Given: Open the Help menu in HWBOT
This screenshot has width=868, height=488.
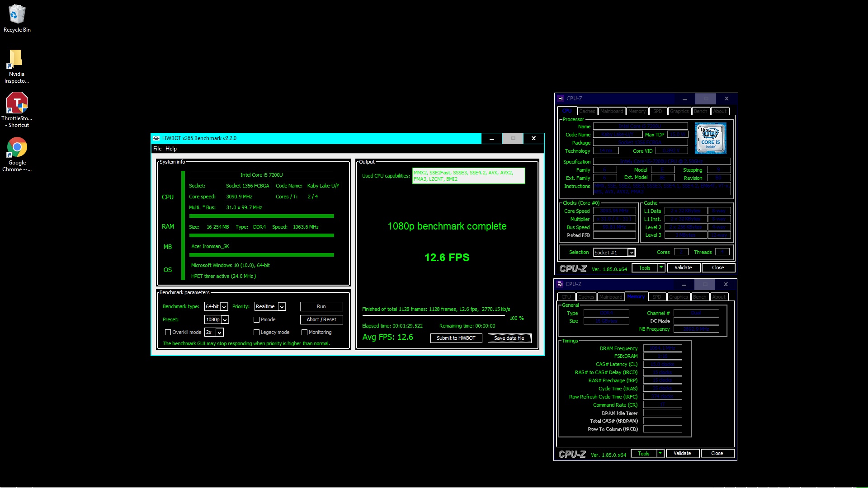Looking at the screenshot, I should [x=171, y=149].
